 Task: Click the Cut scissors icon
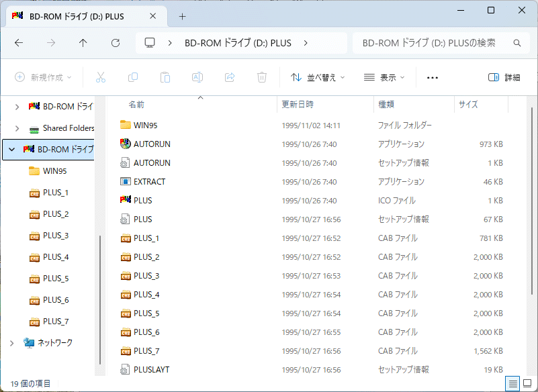101,77
